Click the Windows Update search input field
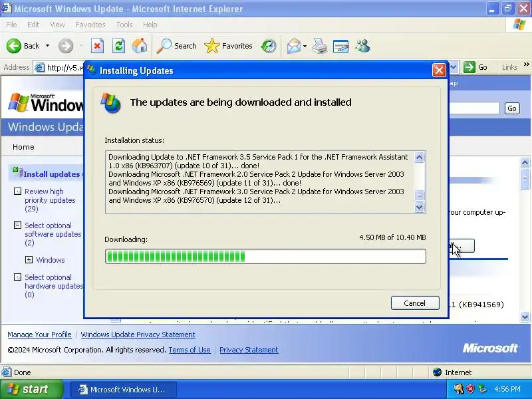The image size is (532, 399). click(x=474, y=108)
